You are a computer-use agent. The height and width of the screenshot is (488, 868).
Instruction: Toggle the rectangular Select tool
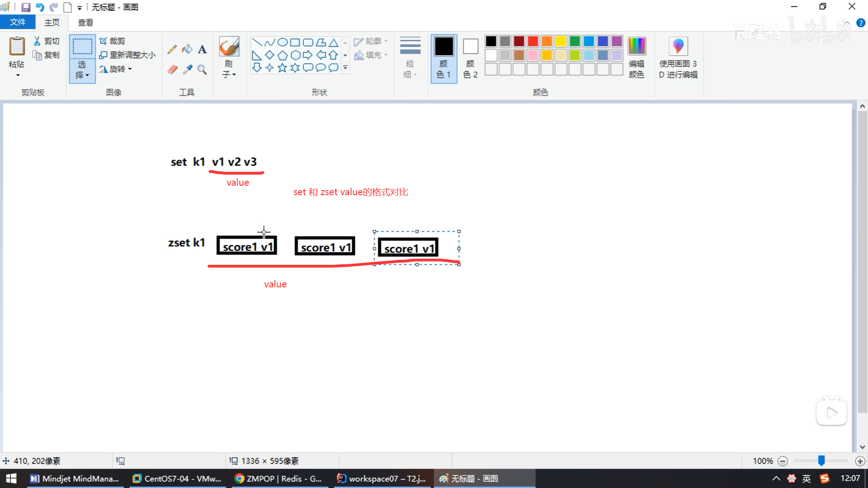point(82,47)
